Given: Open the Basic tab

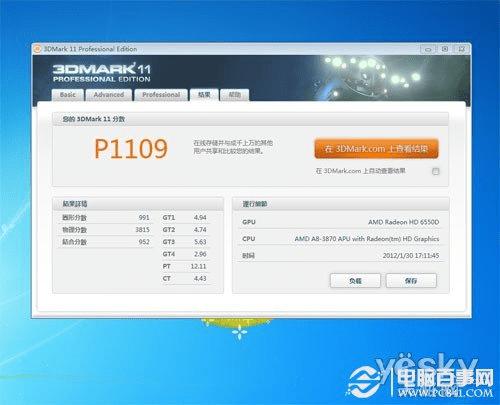Looking at the screenshot, I should 68,95.
